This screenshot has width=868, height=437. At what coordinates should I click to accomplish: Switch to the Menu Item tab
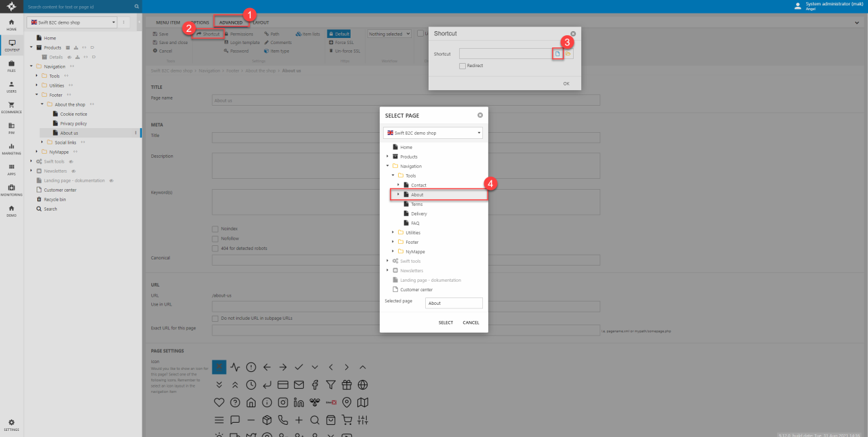point(167,22)
